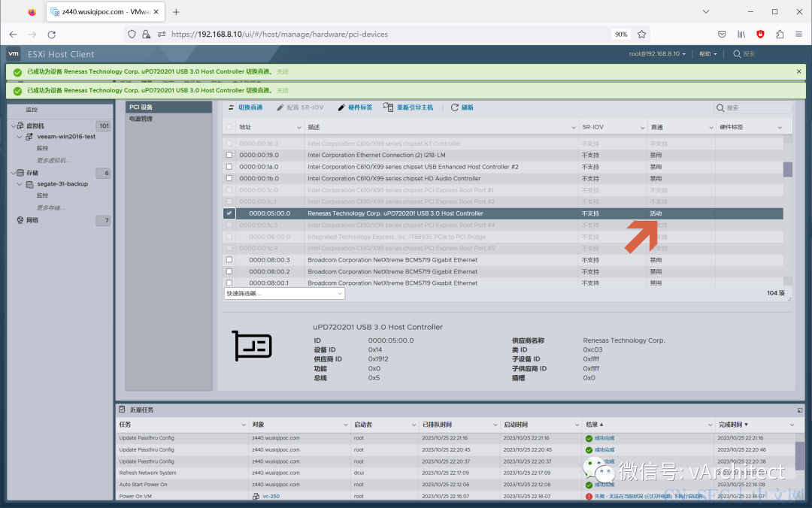Image resolution: width=812 pixels, height=508 pixels.
Task: Uncheck the Renesas uPD720201 row checkbox
Action: [x=229, y=213]
